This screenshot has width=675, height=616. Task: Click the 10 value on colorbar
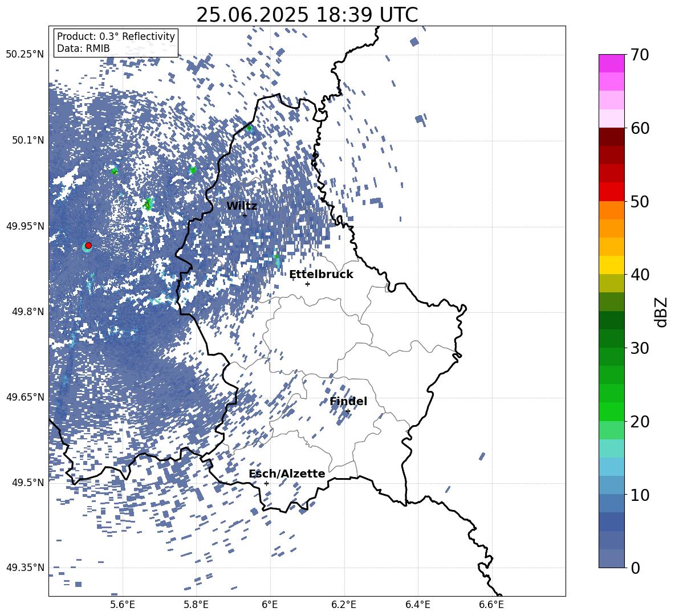tap(640, 495)
